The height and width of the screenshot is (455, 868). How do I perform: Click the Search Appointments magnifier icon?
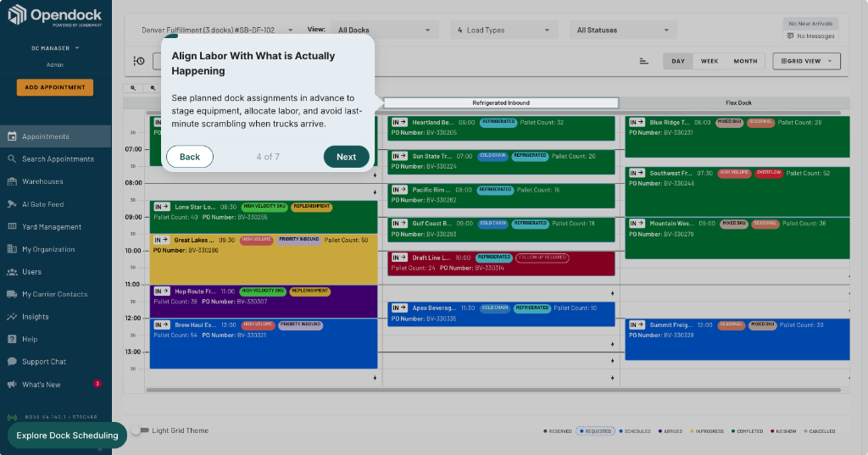[x=12, y=158]
